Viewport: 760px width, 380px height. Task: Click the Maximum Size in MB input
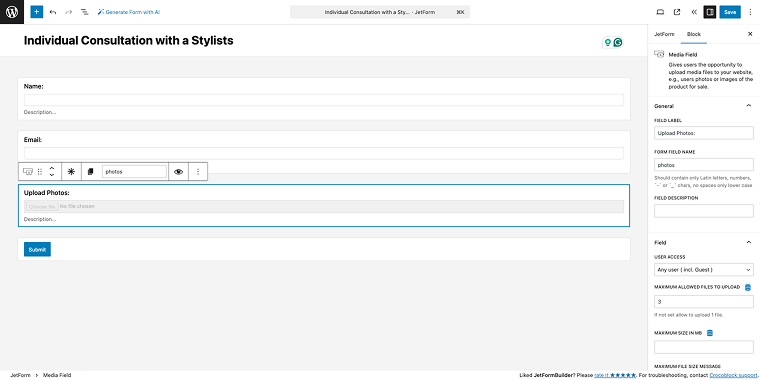[704, 347]
